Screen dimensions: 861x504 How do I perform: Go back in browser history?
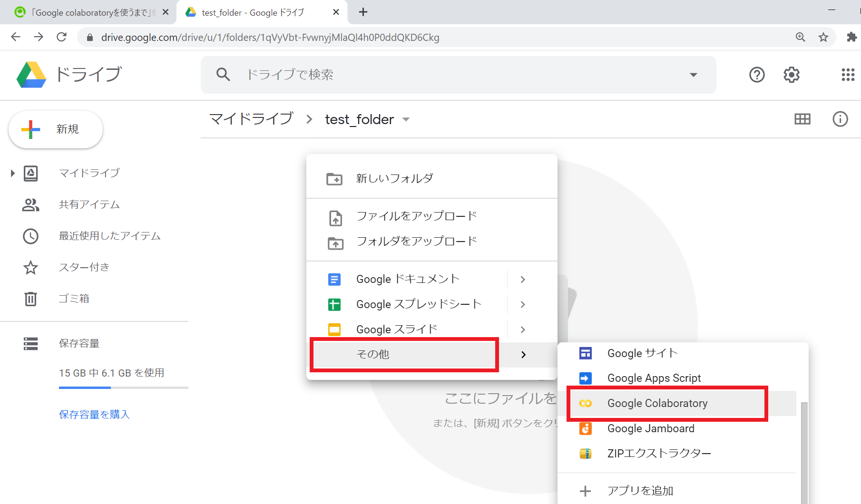pos(16,37)
